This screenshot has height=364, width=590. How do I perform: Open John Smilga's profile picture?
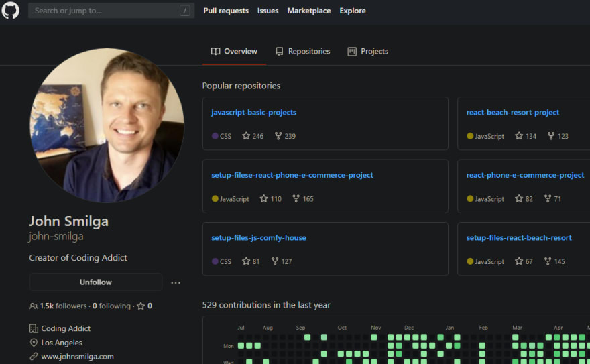[x=107, y=125]
